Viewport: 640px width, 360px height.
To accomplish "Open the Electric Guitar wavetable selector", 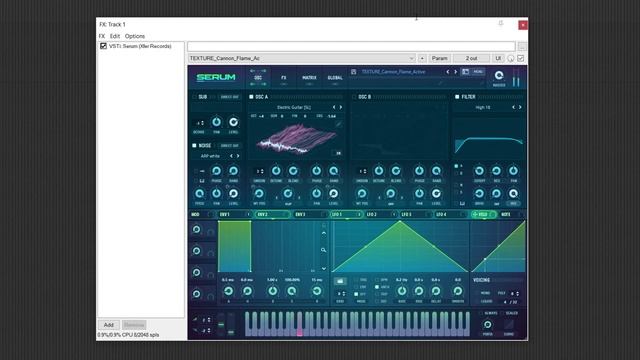I will click(294, 107).
